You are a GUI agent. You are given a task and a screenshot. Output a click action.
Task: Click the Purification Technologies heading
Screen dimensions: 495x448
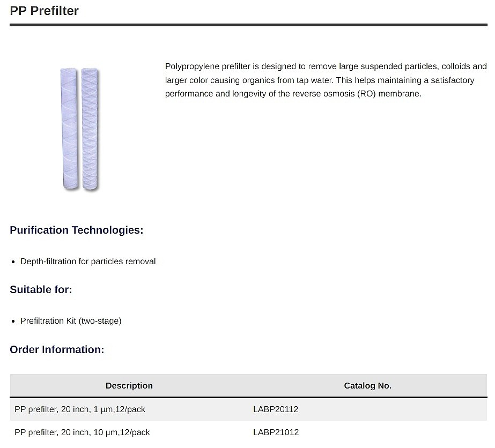click(x=76, y=230)
